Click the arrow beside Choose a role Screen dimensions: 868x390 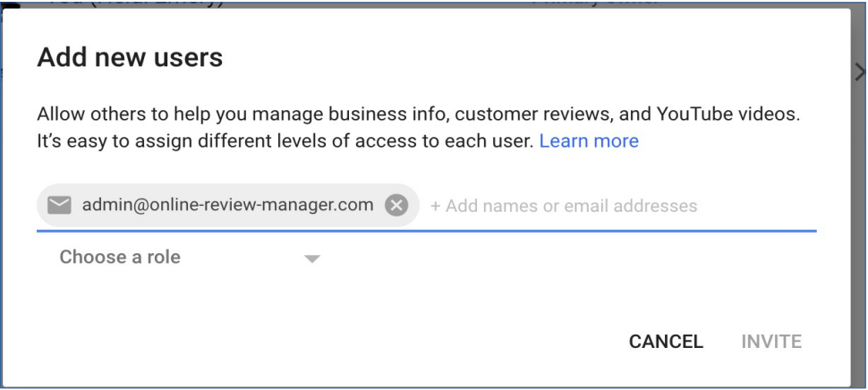click(311, 259)
